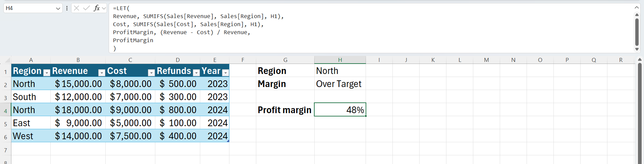Image resolution: width=644 pixels, height=164 pixels.
Task: Click the Profit margin label cell
Action: [285, 110]
